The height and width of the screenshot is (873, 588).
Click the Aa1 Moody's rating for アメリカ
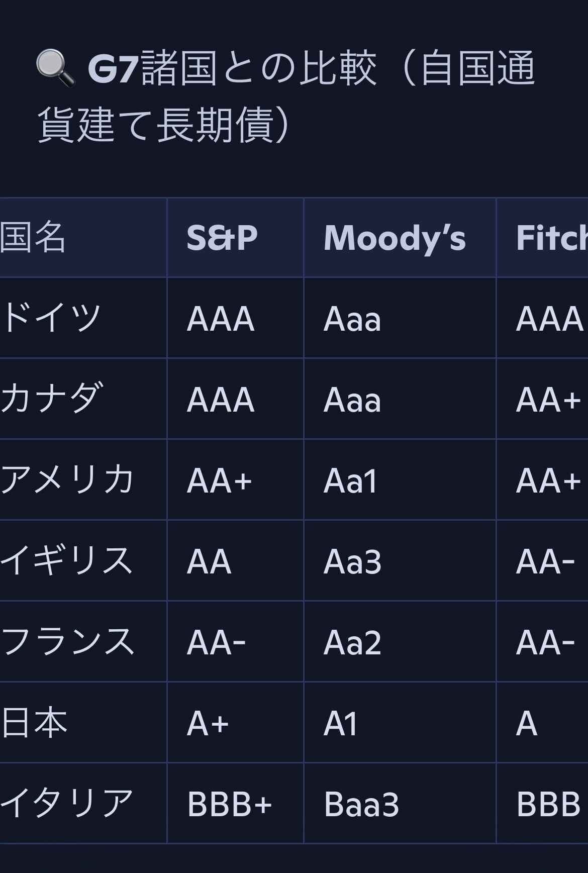point(350,481)
